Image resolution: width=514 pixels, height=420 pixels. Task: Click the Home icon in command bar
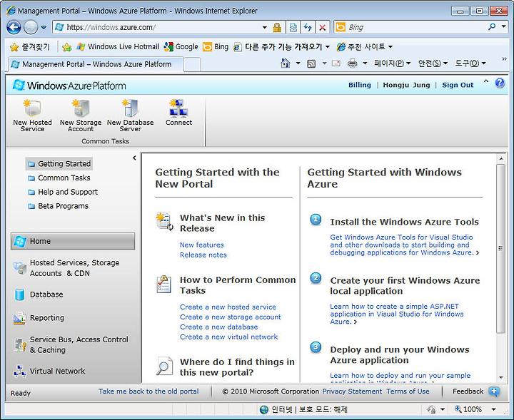pos(286,63)
